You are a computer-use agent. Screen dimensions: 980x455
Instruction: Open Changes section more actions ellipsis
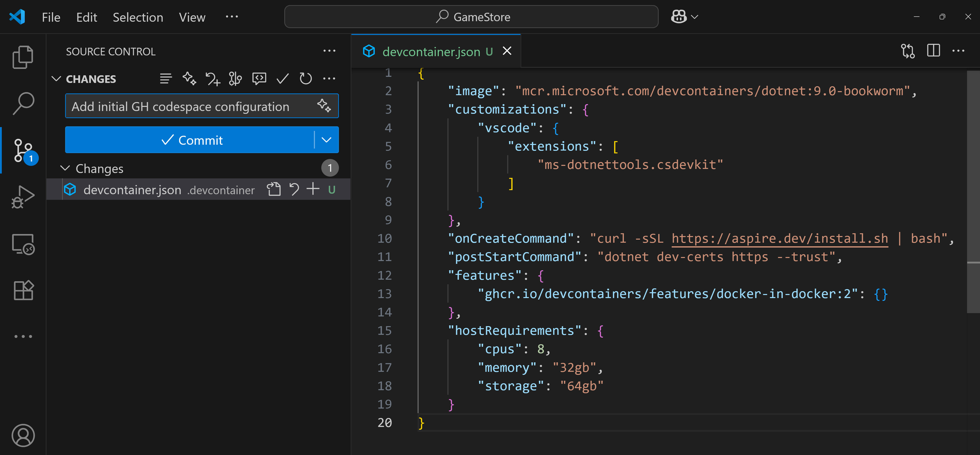[329, 79]
